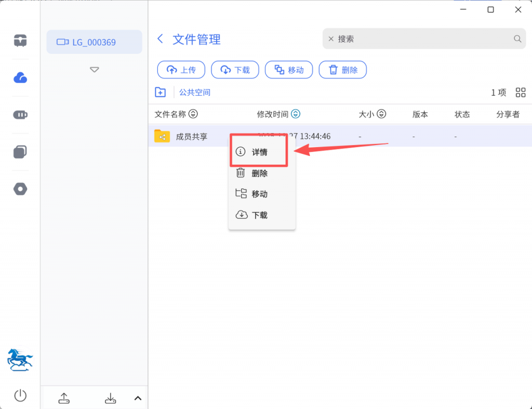Switch to grid view layout
The height and width of the screenshot is (409, 532).
pyautogui.click(x=521, y=93)
